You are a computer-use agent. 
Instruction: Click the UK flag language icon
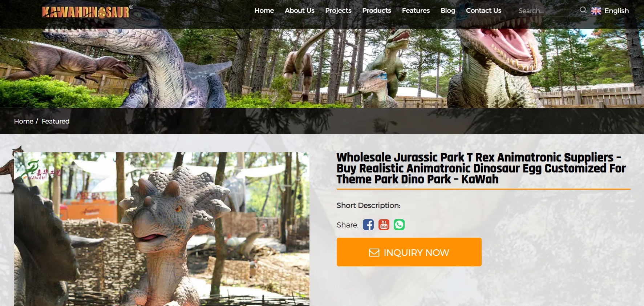click(x=596, y=11)
